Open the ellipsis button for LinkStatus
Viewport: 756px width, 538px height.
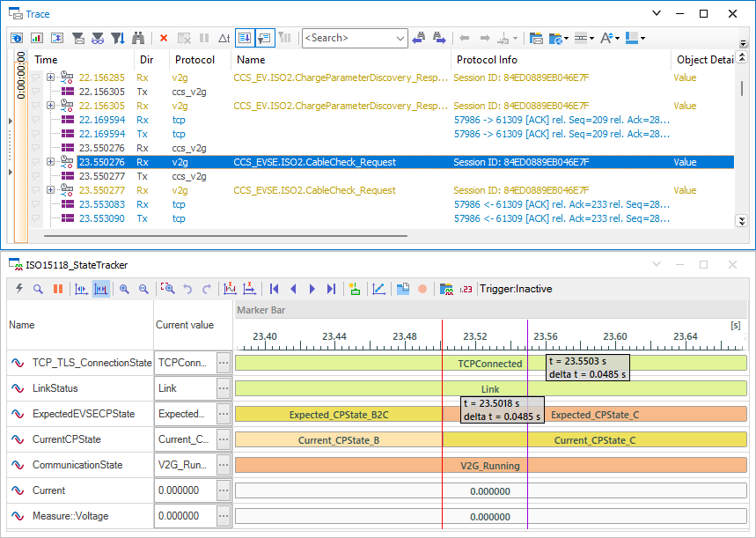tap(224, 388)
